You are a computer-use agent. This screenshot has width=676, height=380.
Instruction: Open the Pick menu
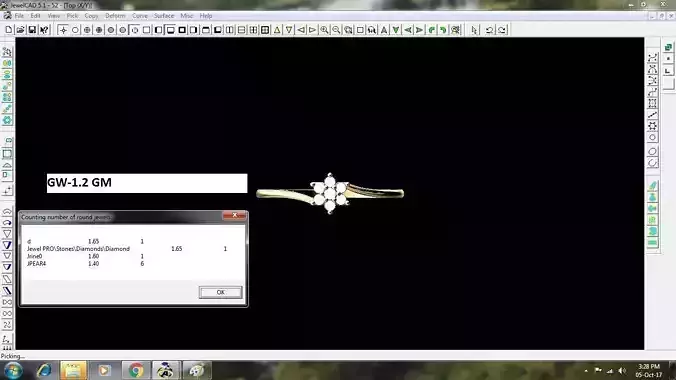72,16
